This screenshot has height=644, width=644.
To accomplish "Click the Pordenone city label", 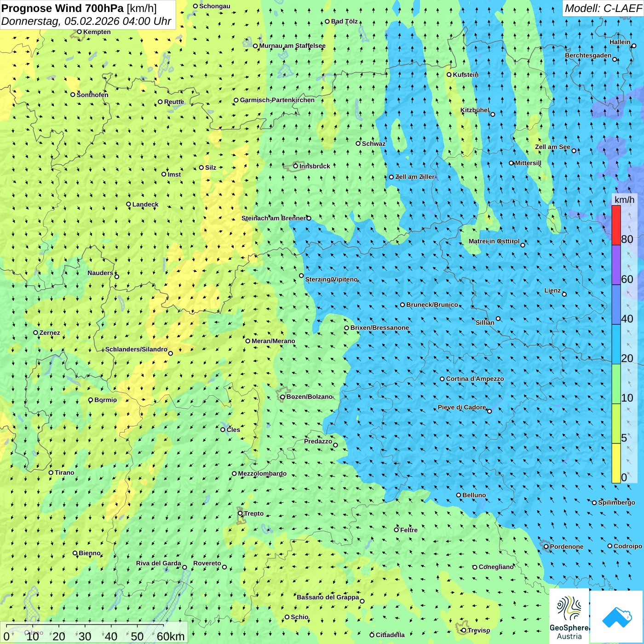I will point(566,546).
